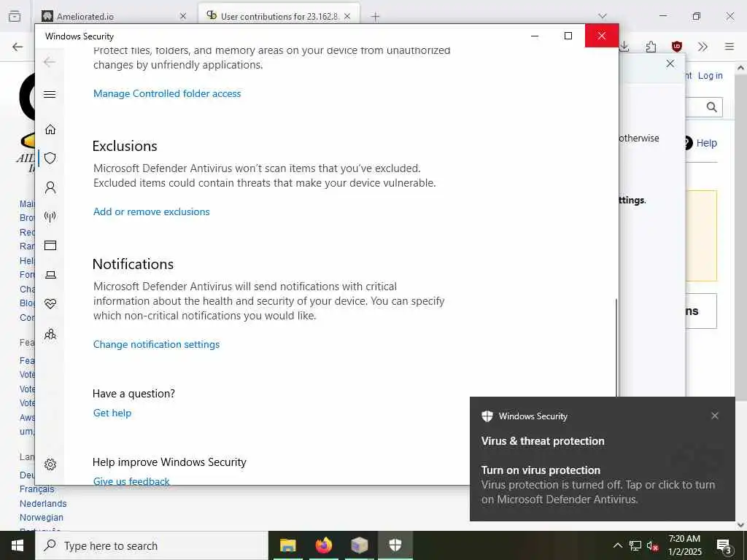
Task: Open uBlock Origin extension icon
Action: point(677,47)
